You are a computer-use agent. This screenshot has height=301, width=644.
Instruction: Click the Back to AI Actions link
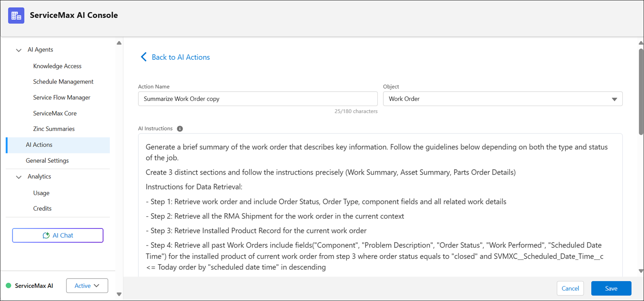tap(181, 57)
